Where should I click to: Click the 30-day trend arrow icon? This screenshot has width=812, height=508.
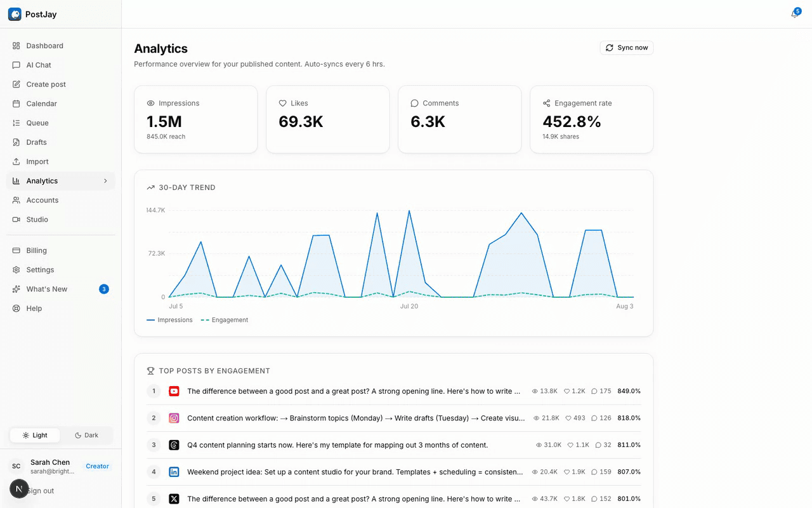[x=151, y=187]
